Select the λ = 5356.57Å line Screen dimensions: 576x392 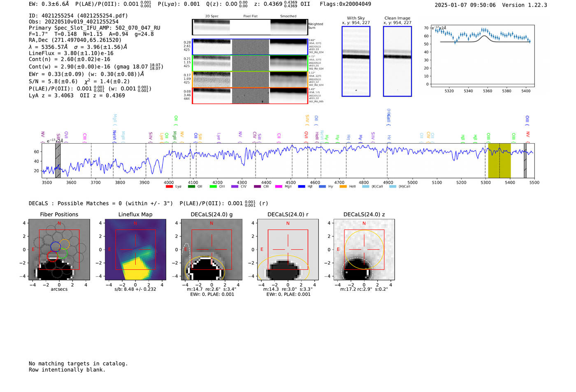tap(78, 47)
